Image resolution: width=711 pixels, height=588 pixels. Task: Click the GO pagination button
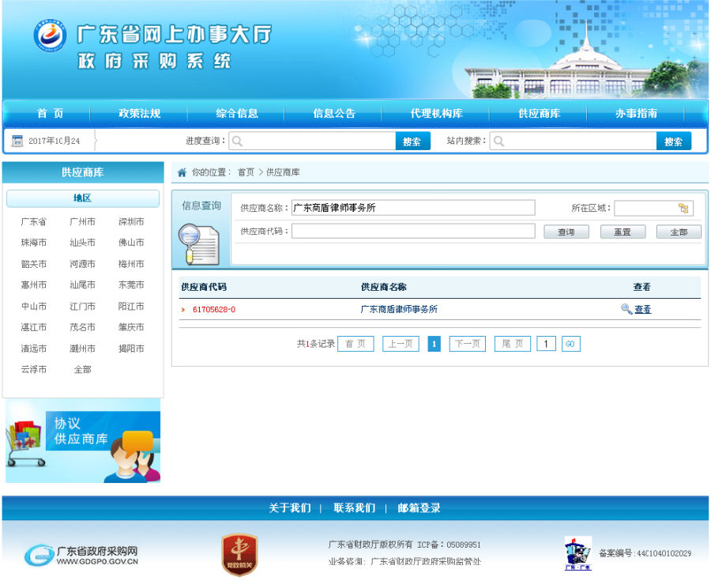570,344
